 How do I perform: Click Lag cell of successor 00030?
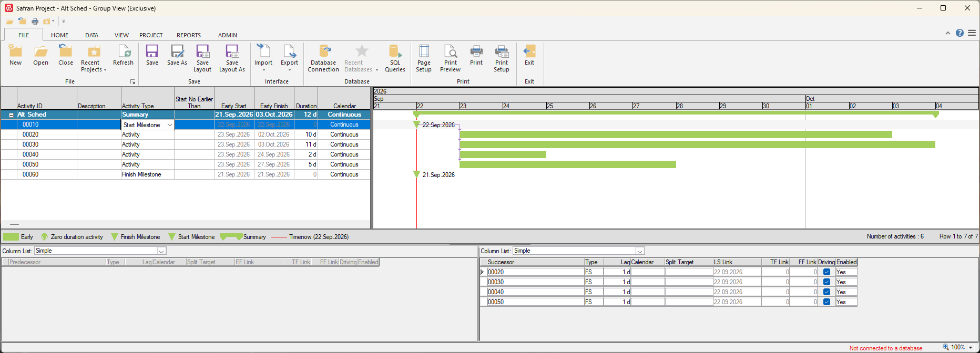pyautogui.click(x=617, y=282)
